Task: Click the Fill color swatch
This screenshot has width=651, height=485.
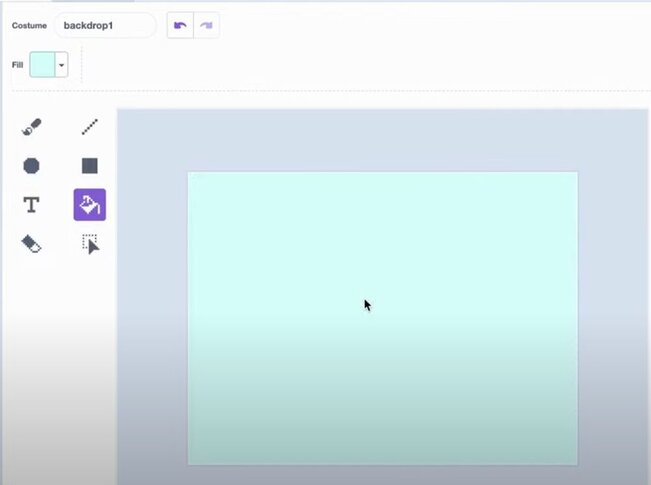Action: pyautogui.click(x=42, y=65)
